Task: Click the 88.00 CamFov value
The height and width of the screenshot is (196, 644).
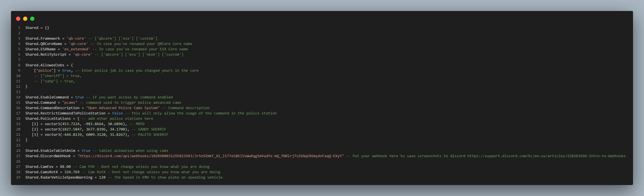Action: (x=65, y=167)
